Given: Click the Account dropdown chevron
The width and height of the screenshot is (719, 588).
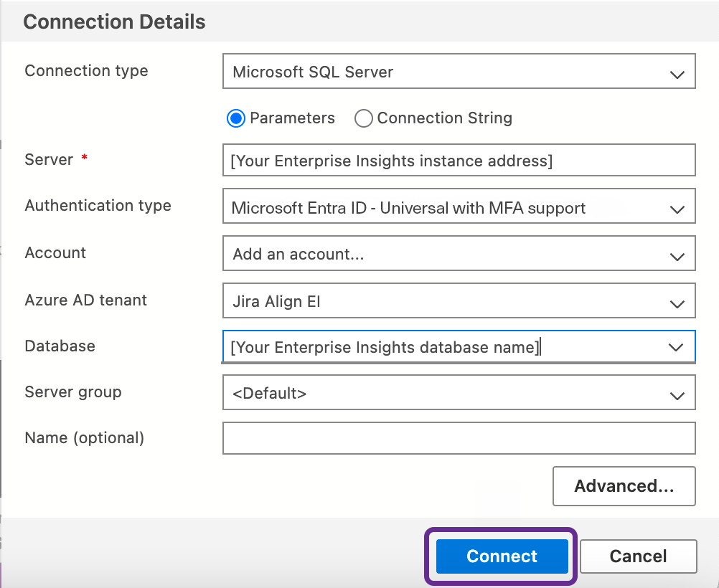Looking at the screenshot, I should (x=676, y=253).
